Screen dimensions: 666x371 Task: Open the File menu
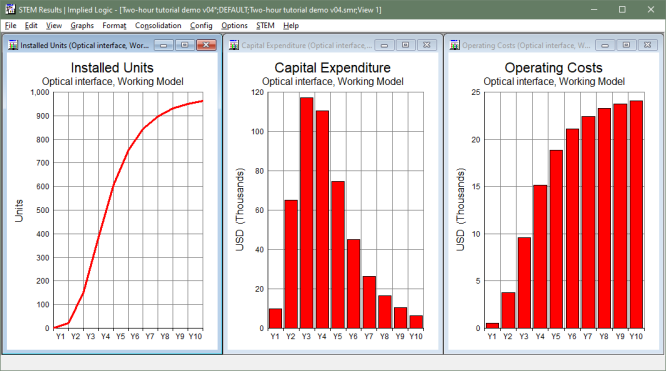click(11, 25)
